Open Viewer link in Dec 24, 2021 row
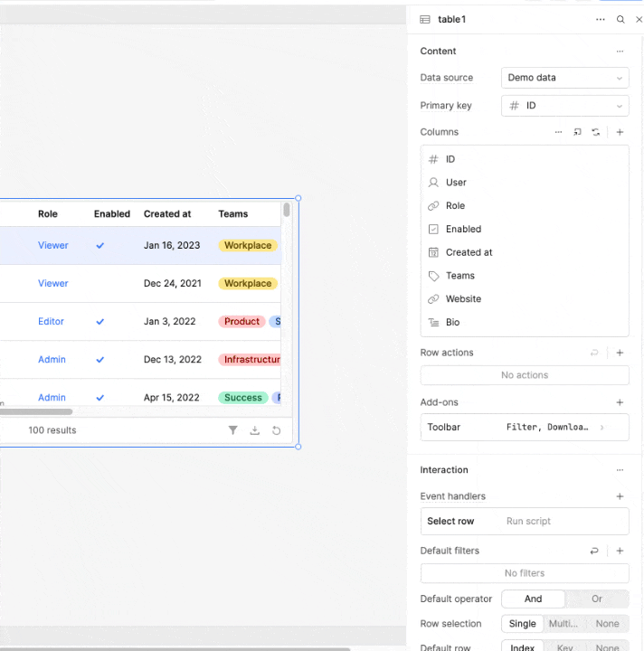Viewport: 644px width, 651px height. point(52,284)
